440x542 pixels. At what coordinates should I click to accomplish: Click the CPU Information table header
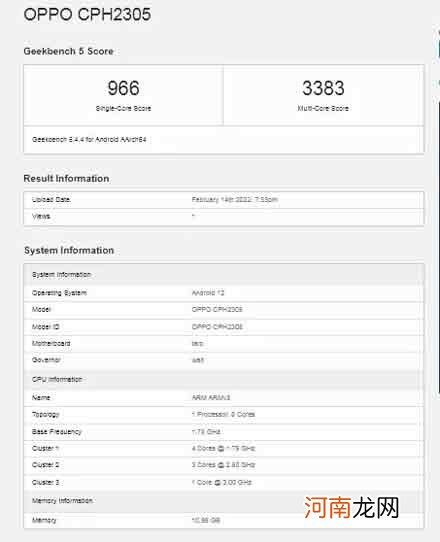tap(224, 380)
